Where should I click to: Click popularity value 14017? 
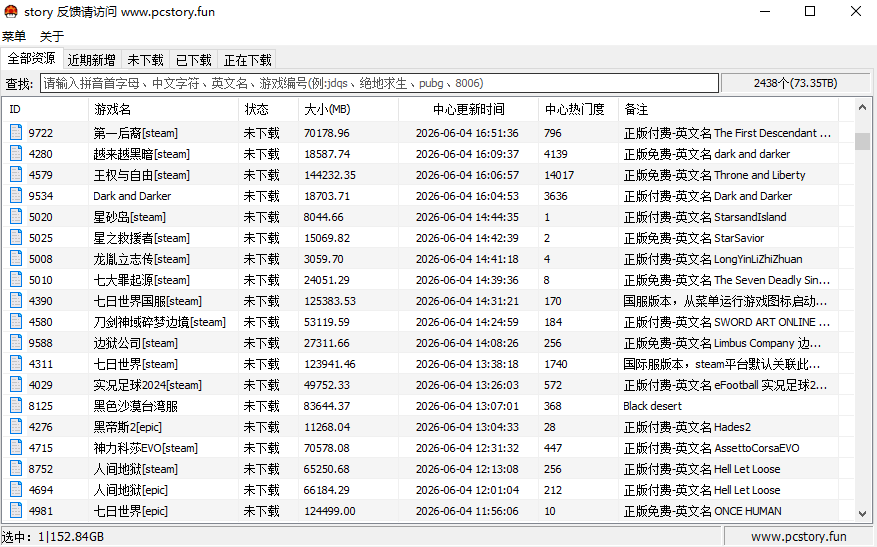(559, 175)
